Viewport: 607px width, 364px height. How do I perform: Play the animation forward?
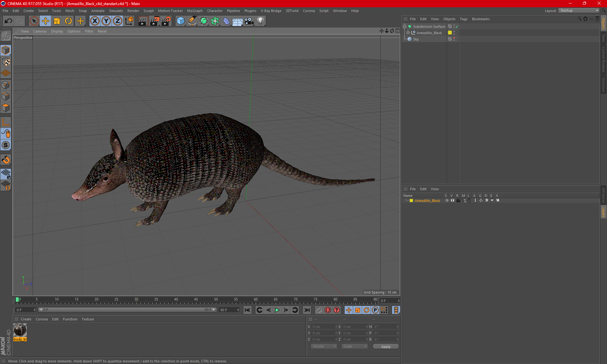pyautogui.click(x=277, y=310)
